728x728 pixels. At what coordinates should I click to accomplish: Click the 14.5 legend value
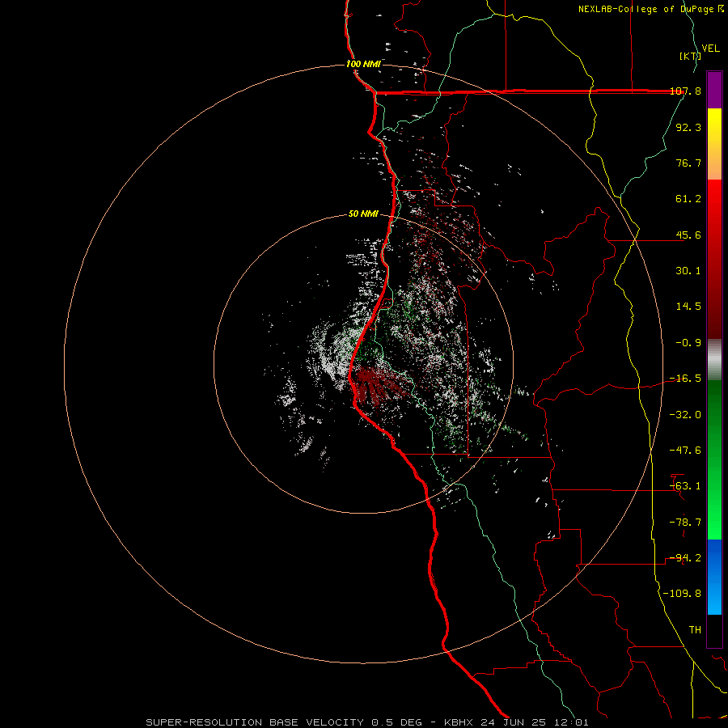(x=688, y=307)
